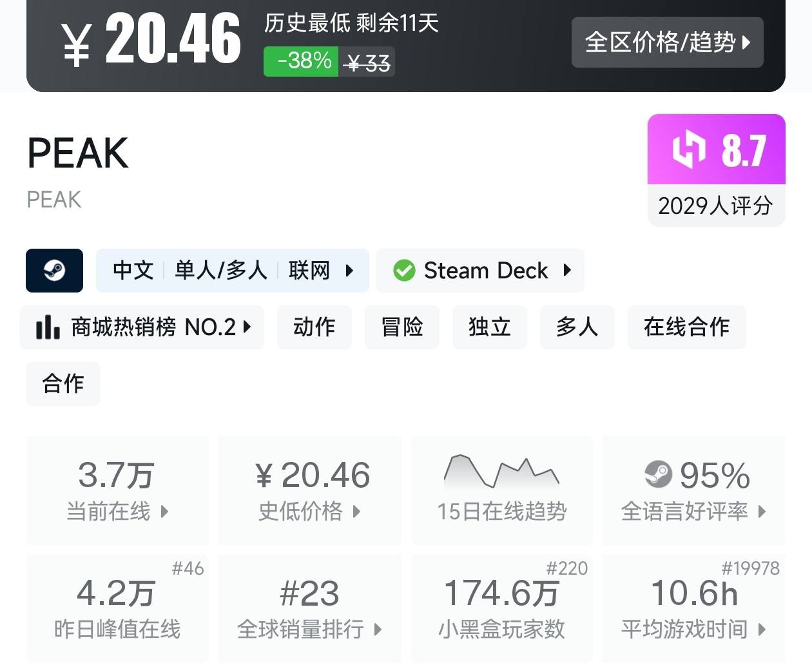812x672 pixels.
Task: Select the 在线合作 tag
Action: [x=686, y=327]
